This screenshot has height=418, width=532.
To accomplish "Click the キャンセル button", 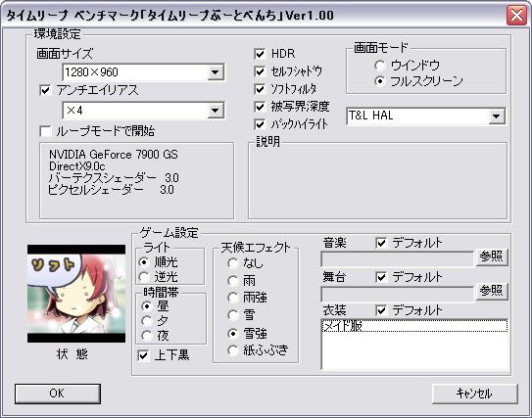I will click(474, 394).
